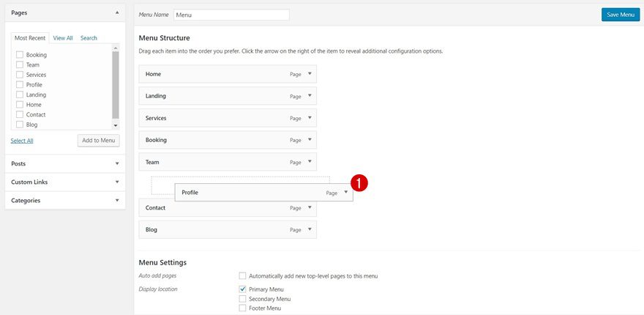This screenshot has height=315, width=644.
Task: Expand the Booking menu item arrow
Action: coord(310,140)
